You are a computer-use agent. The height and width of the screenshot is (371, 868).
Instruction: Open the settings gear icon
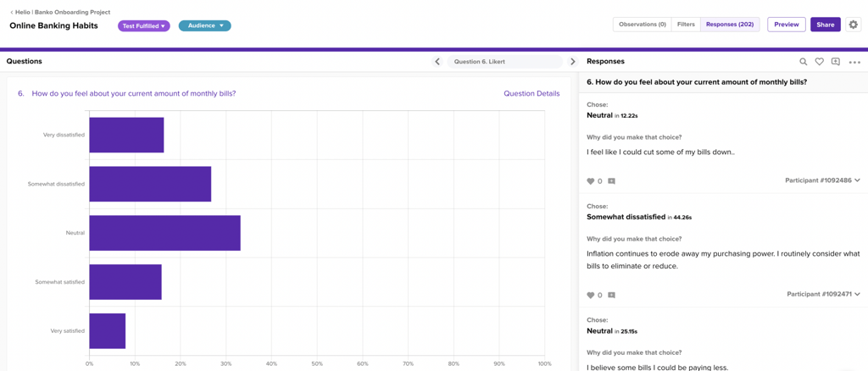point(853,25)
